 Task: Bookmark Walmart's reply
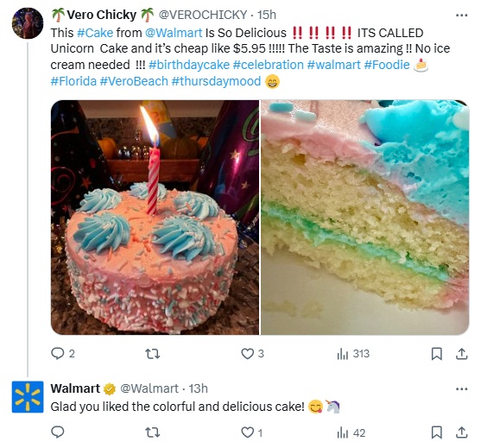[436, 432]
